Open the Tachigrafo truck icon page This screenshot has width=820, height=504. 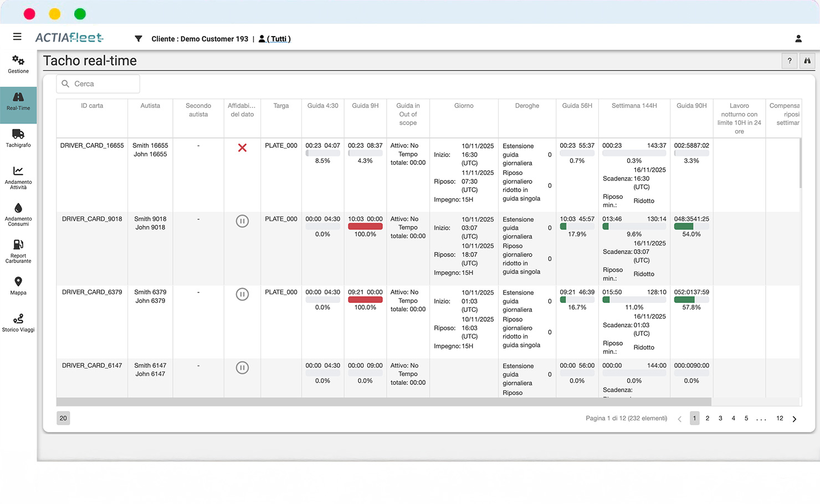[18, 138]
